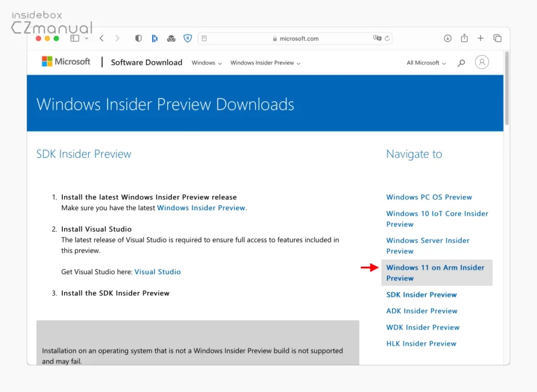Go back to the previous page

[x=102, y=38]
